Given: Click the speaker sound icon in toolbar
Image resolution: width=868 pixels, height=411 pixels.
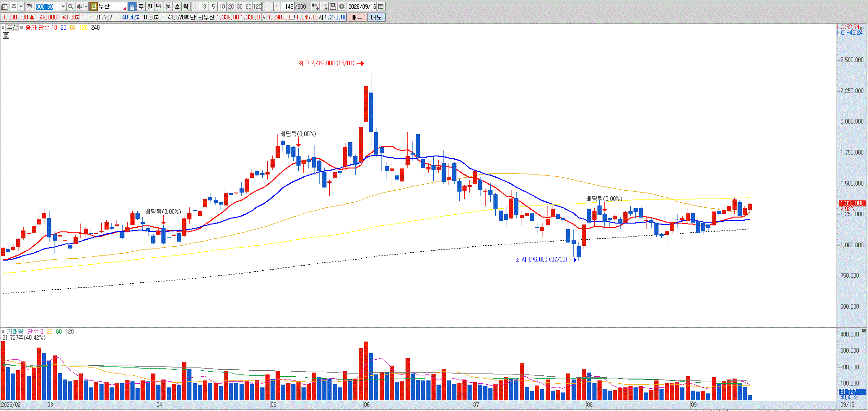Looking at the screenshot, I should pyautogui.click(x=80, y=6).
